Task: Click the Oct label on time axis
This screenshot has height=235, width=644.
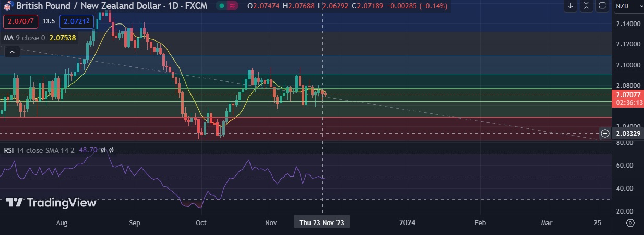Action: (201, 222)
